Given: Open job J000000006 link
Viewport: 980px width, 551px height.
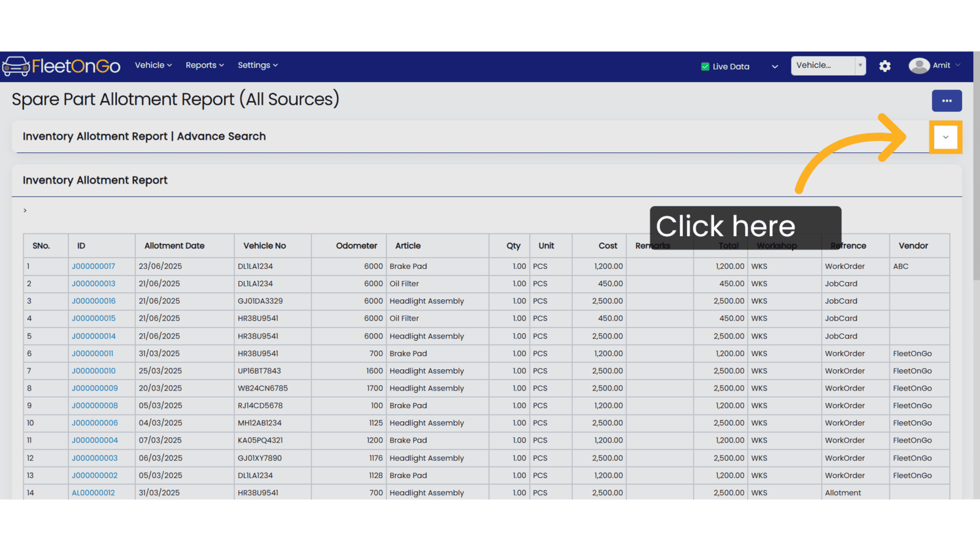Looking at the screenshot, I should [94, 423].
